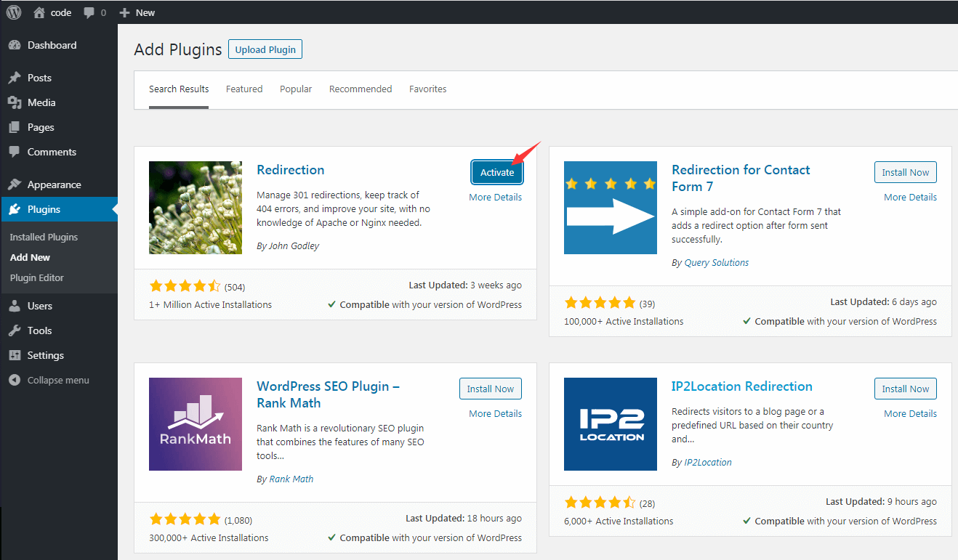Image resolution: width=958 pixels, height=560 pixels.
Task: Switch to the Featured tab
Action: pyautogui.click(x=244, y=89)
